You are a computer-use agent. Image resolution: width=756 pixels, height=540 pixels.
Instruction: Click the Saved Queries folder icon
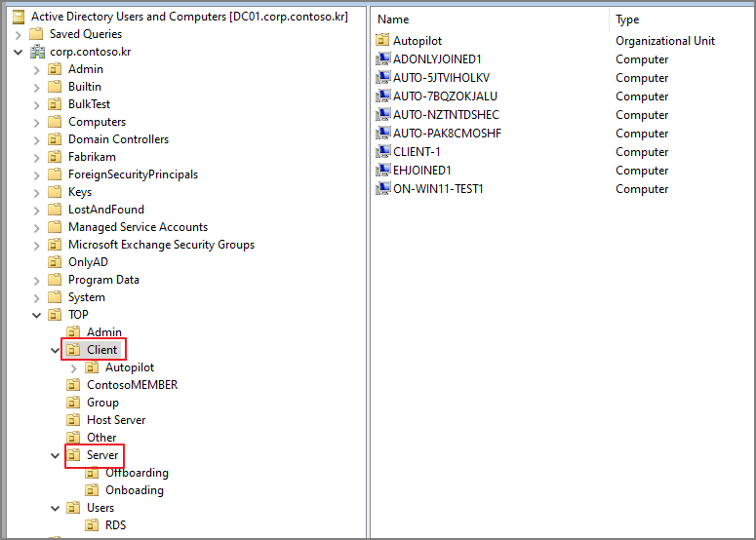[x=36, y=34]
